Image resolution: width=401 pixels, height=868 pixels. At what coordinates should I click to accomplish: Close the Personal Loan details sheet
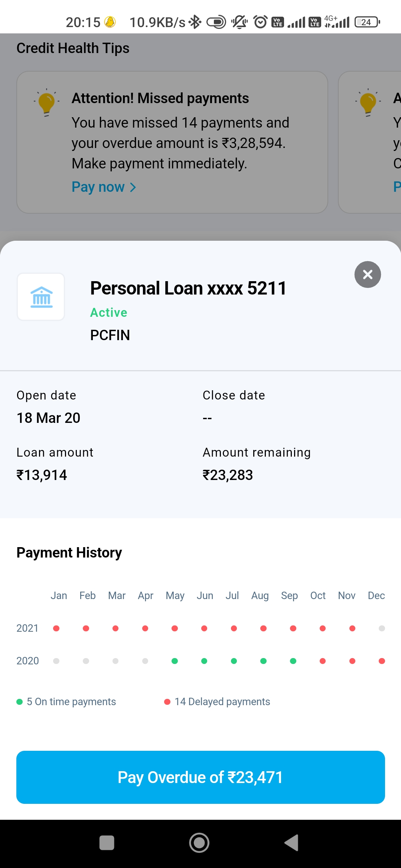click(368, 274)
